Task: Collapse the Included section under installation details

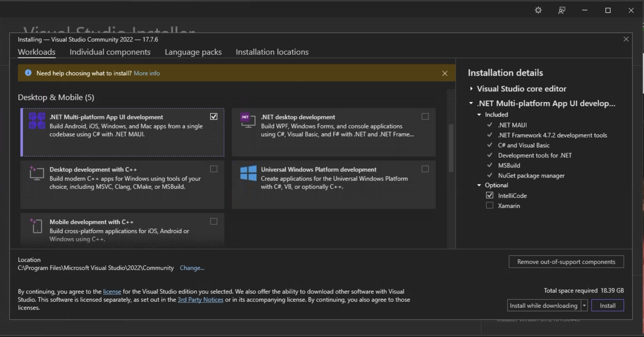Action: [x=479, y=114]
